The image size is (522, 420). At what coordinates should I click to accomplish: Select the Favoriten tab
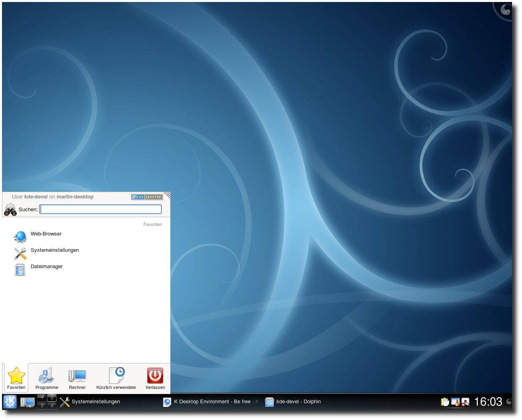16,378
